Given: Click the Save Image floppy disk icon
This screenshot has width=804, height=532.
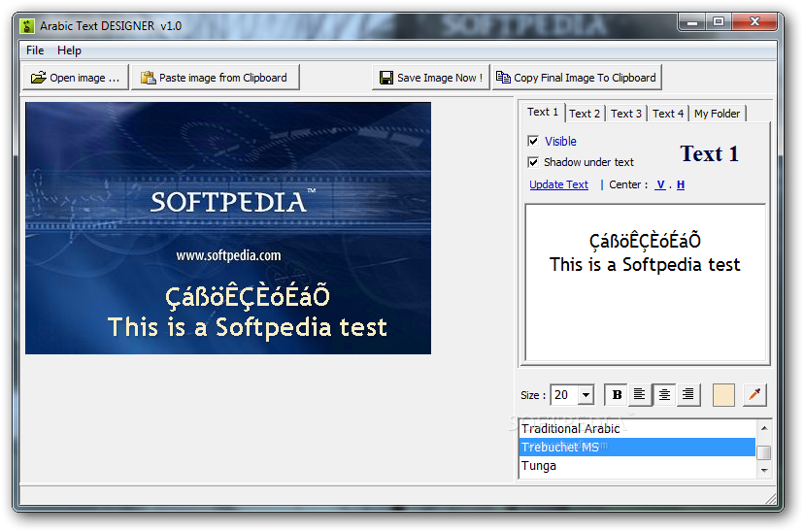Looking at the screenshot, I should click(386, 78).
